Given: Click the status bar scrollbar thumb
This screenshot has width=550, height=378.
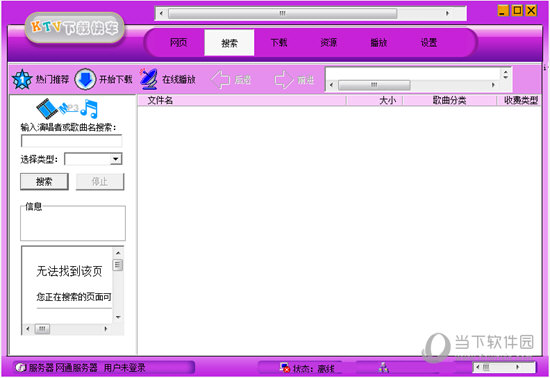Looking at the screenshot, I should (486, 367).
